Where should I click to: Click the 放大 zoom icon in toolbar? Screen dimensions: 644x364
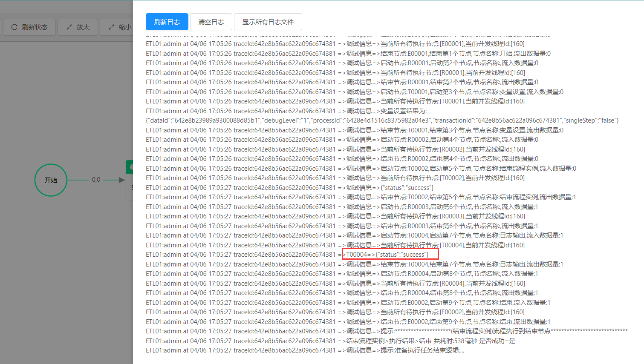point(69,27)
